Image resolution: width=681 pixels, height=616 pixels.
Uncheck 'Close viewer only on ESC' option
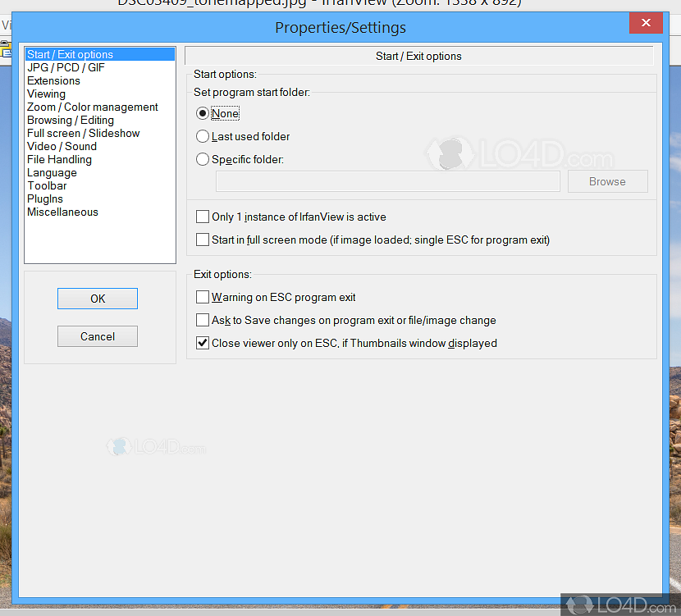point(203,343)
